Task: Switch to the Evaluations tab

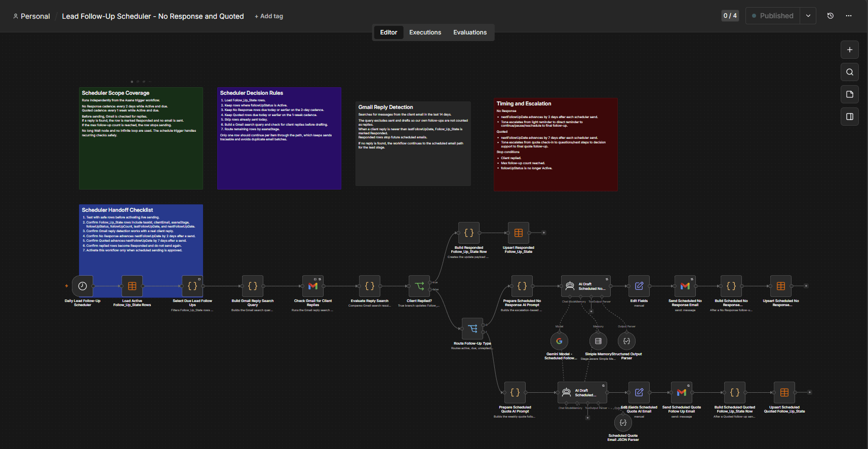Action: (470, 32)
